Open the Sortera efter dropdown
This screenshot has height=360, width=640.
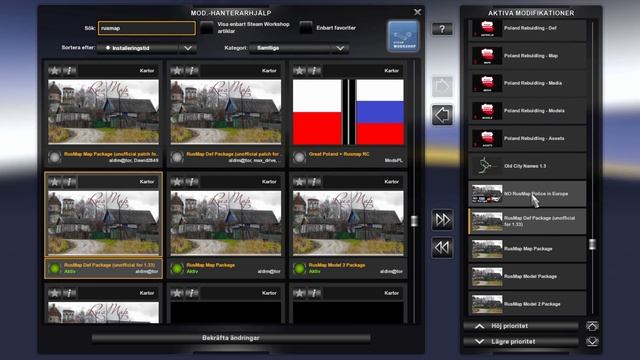[x=147, y=48]
